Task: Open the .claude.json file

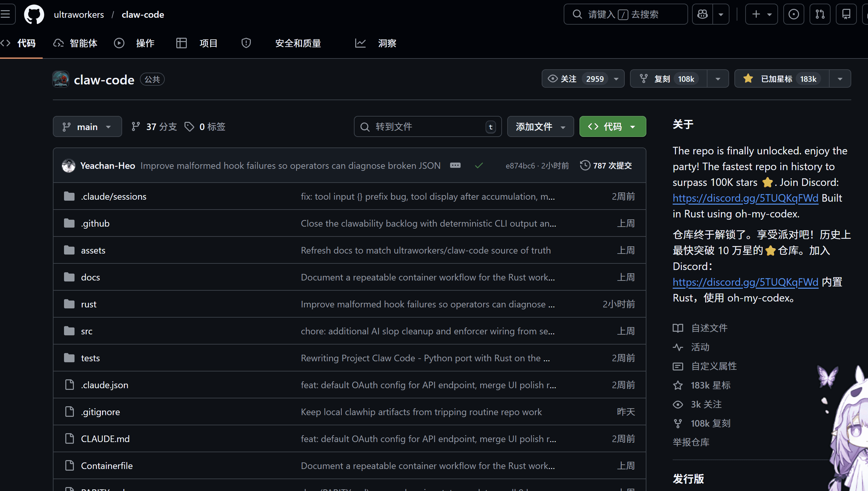Action: [x=104, y=386]
